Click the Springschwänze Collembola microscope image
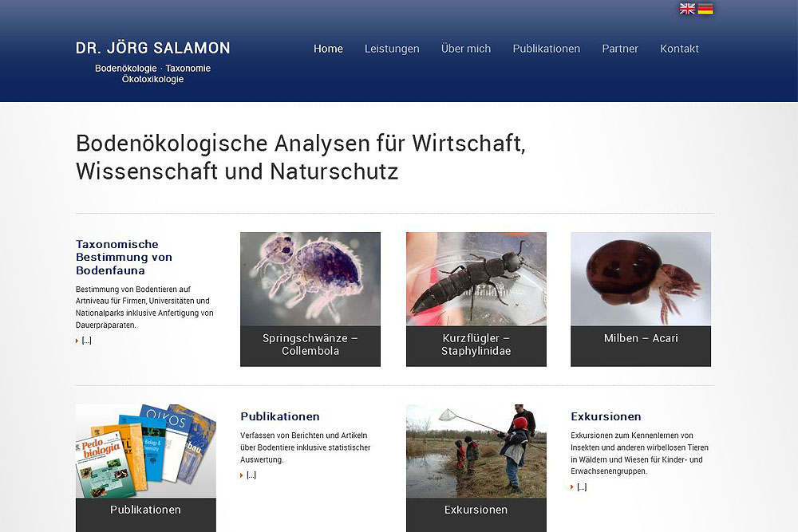The image size is (798, 532). (x=310, y=278)
